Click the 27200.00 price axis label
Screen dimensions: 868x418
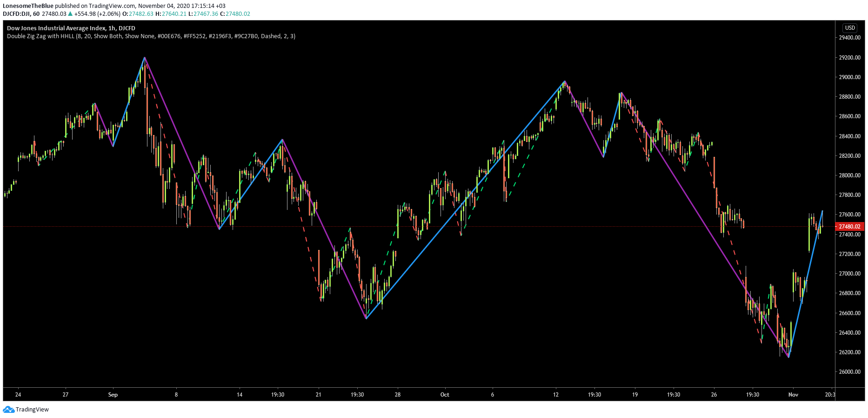849,254
